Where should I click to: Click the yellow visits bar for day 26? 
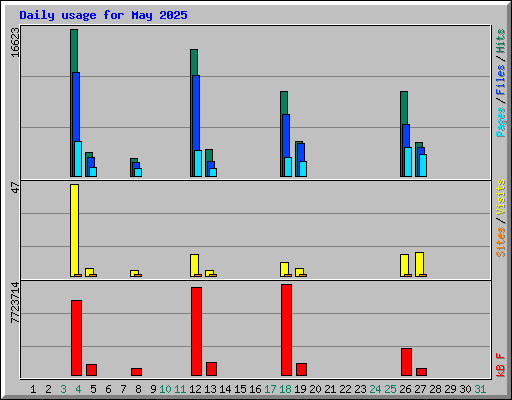(x=405, y=265)
